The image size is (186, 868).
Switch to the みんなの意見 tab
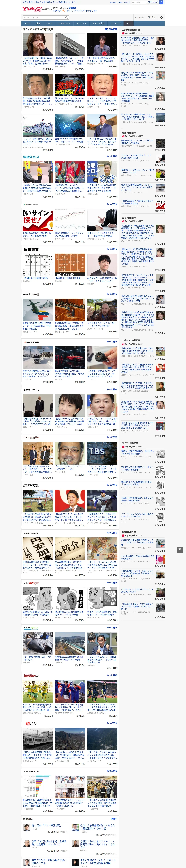coord(98,24)
